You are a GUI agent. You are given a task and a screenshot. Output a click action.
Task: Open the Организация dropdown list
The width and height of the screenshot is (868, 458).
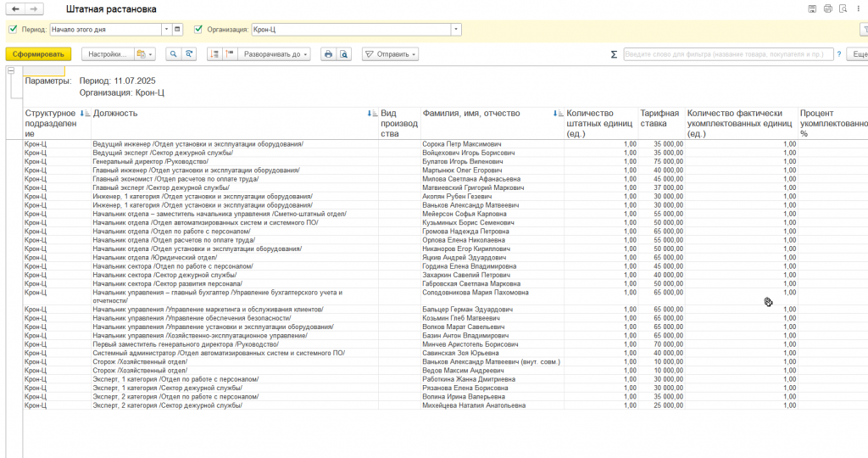456,30
